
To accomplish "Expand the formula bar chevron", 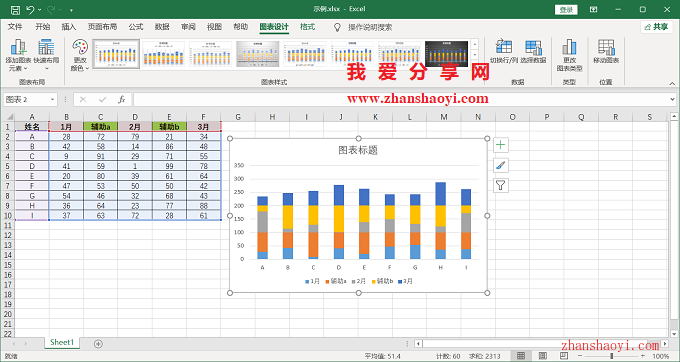I will tap(673, 100).
